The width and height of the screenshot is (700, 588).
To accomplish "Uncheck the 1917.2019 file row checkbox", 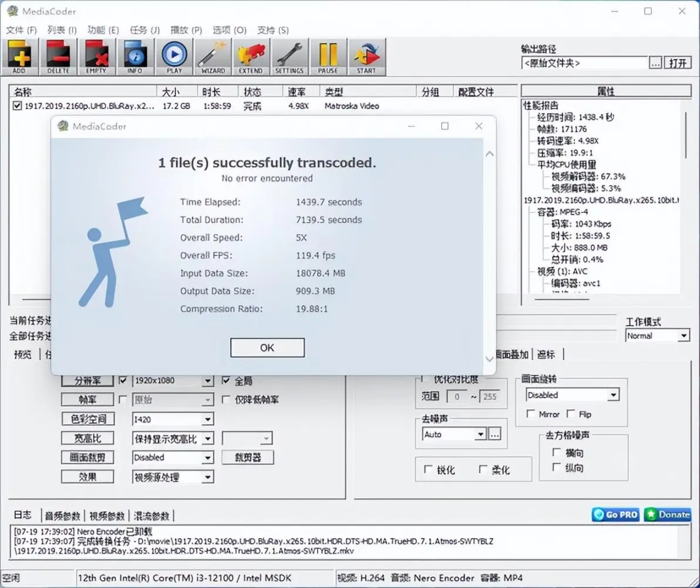I will pos(17,106).
